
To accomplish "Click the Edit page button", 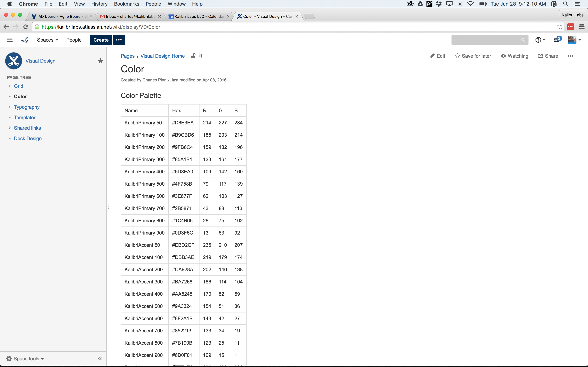I will (x=438, y=56).
